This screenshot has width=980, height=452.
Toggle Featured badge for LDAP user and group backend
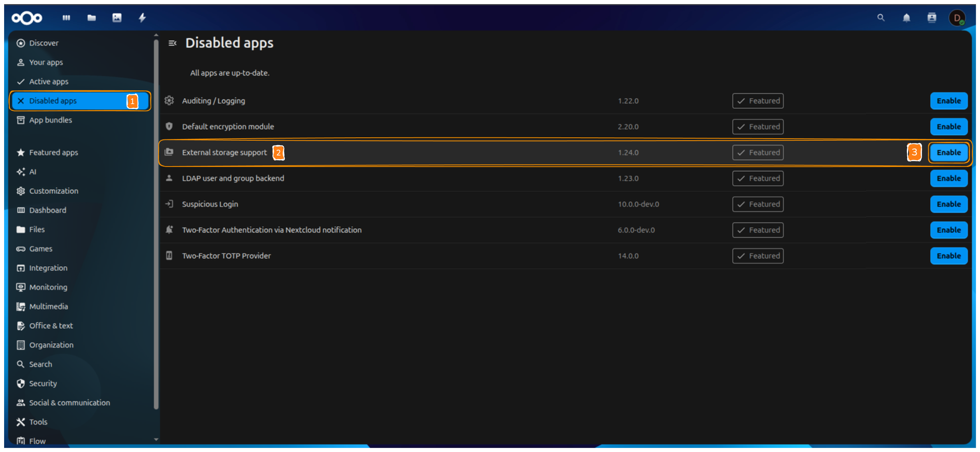click(x=757, y=178)
